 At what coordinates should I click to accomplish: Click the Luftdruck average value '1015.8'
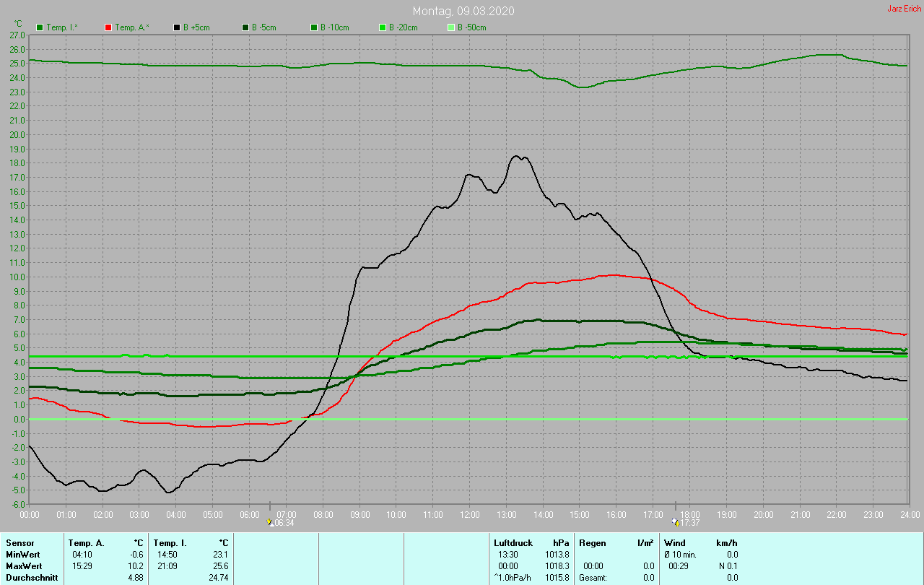pos(556,578)
